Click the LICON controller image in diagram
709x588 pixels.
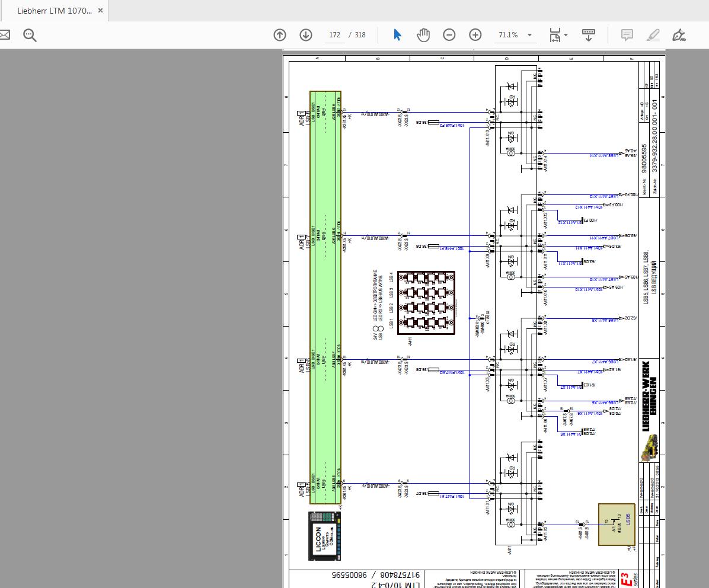pos(325,536)
